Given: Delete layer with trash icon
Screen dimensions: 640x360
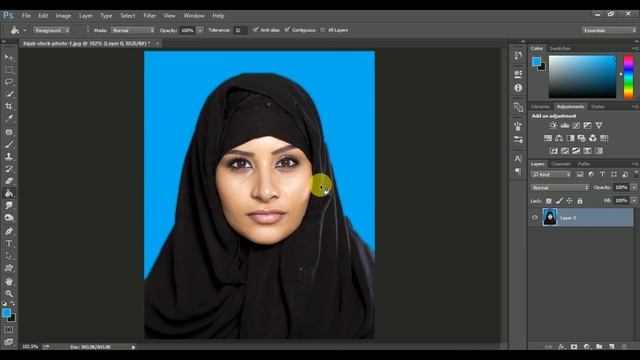Looking at the screenshot, I should [x=624, y=347].
